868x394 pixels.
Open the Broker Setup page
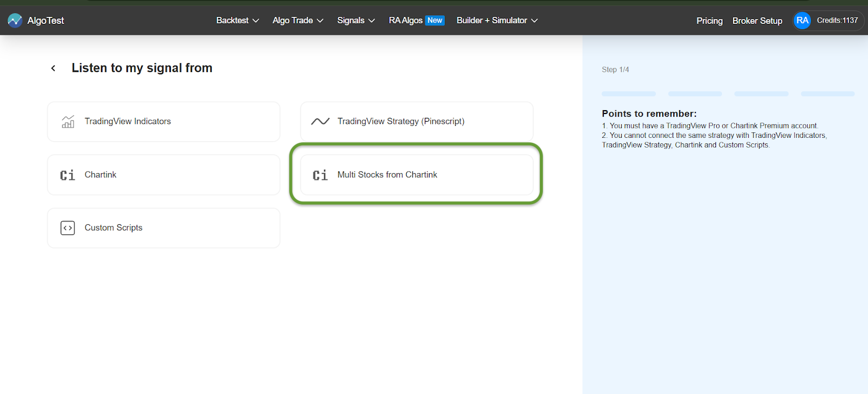(x=757, y=21)
